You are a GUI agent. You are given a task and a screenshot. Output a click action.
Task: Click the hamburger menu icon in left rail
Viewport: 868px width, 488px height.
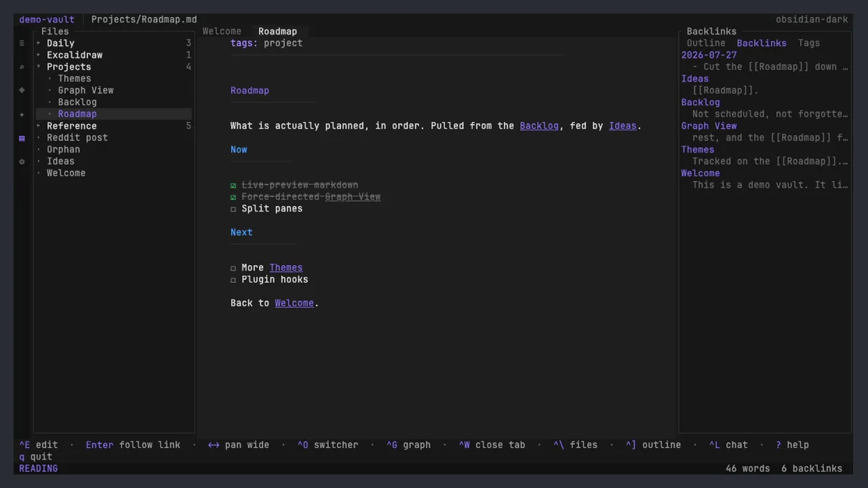click(22, 43)
